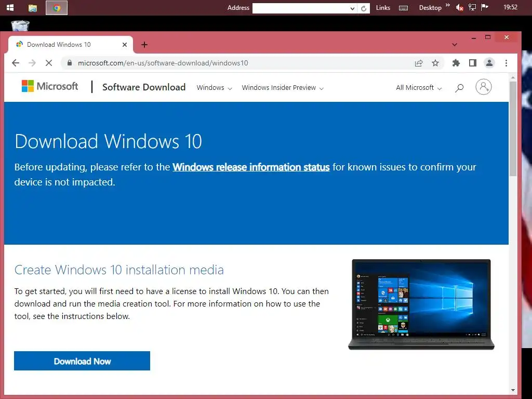Open a new tab with plus
532x399 pixels.
tap(144, 45)
